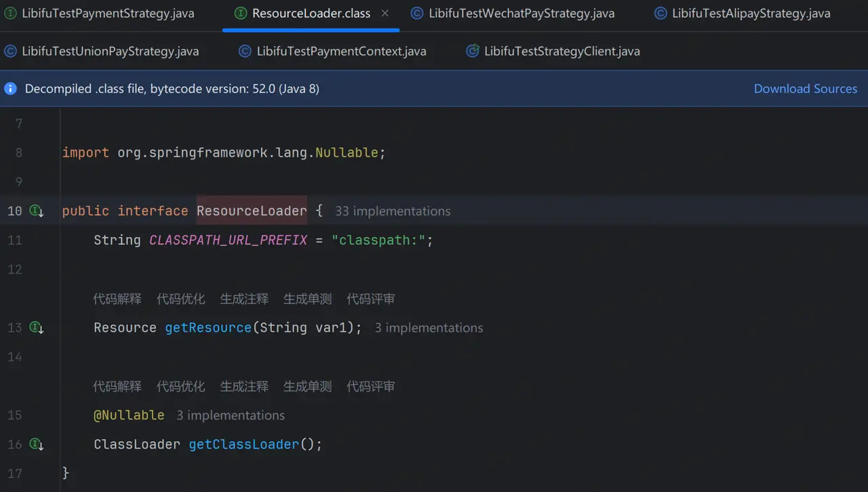This screenshot has height=492, width=868.
Task: Click 代码优化 above the @Nullable annotation
Action: (181, 386)
